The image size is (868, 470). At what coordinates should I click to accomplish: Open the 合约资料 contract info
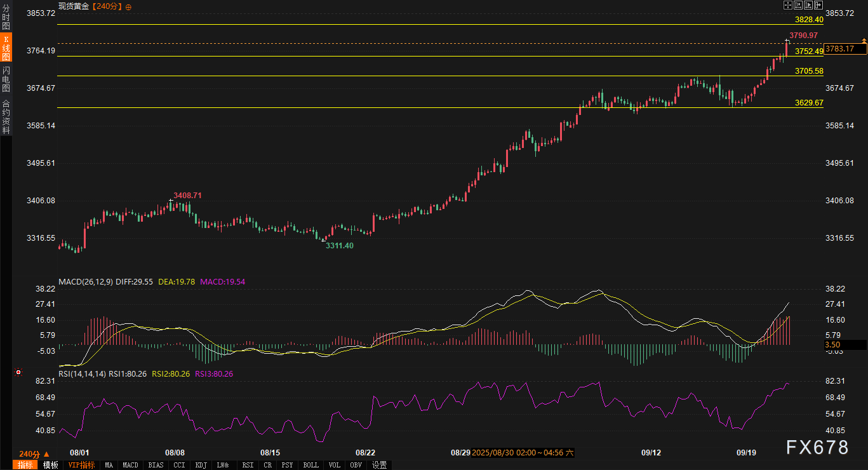click(x=6, y=116)
